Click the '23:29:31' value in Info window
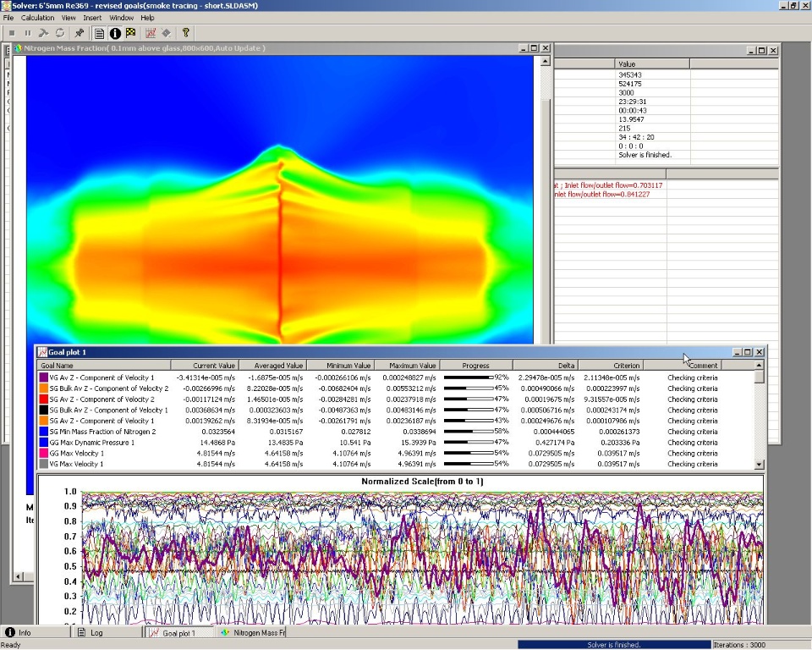 [x=633, y=102]
